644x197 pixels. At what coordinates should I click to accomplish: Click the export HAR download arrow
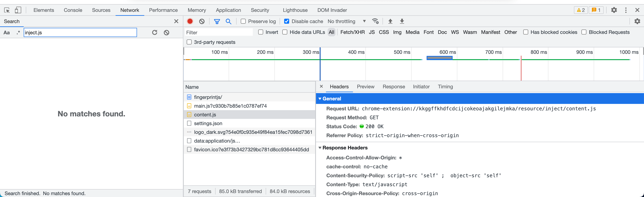402,21
